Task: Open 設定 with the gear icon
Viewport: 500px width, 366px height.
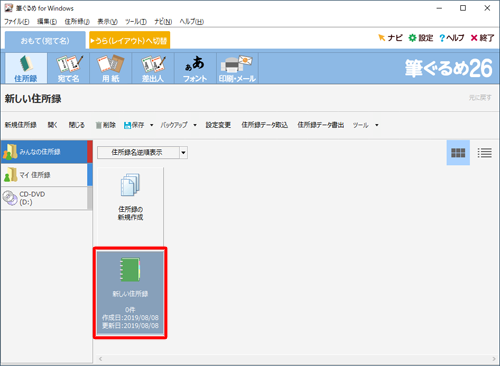Action: tap(421, 38)
